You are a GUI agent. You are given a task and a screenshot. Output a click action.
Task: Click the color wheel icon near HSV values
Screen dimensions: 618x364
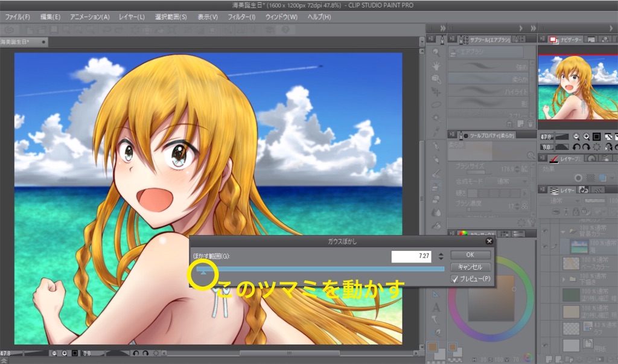coord(527,358)
